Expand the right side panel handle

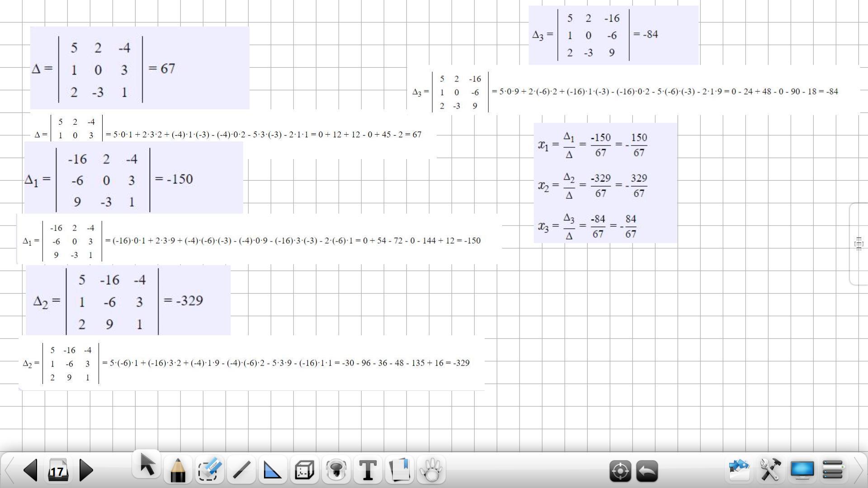(859, 244)
